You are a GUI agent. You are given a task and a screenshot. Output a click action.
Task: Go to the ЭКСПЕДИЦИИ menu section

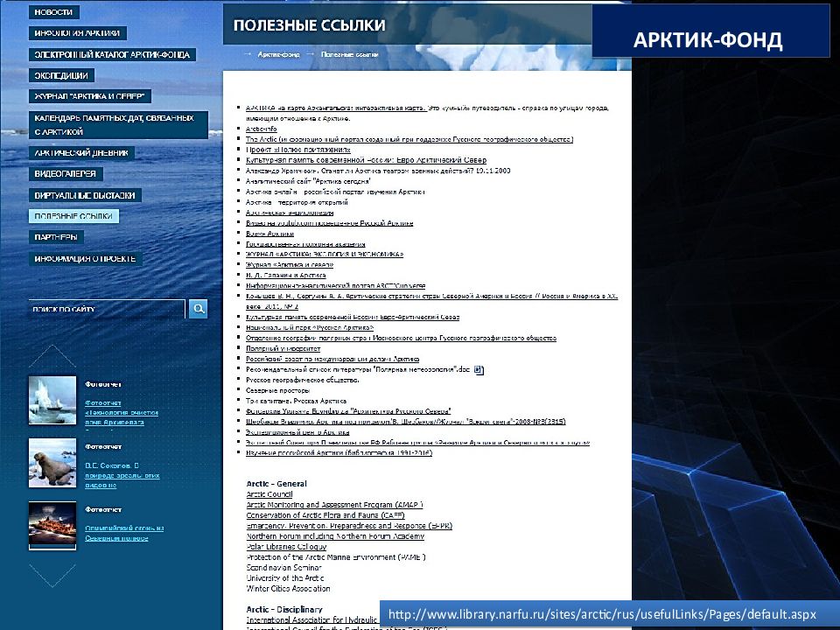[x=61, y=75]
